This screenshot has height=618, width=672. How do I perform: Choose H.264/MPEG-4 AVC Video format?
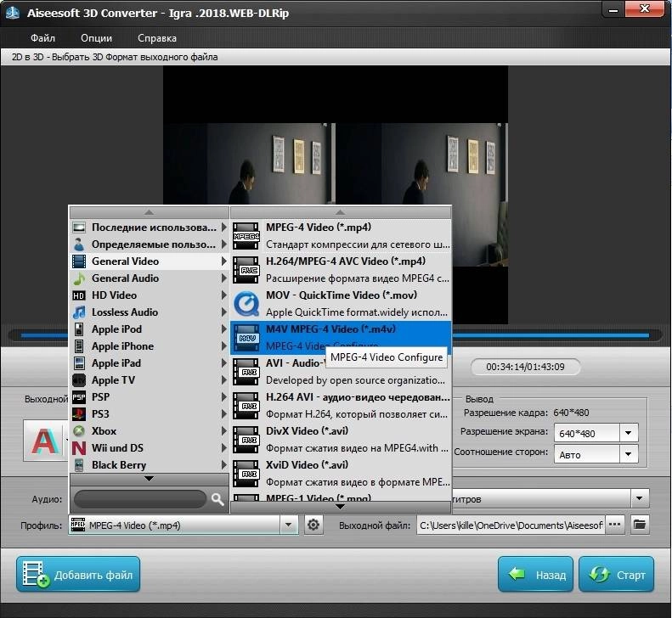(342, 270)
